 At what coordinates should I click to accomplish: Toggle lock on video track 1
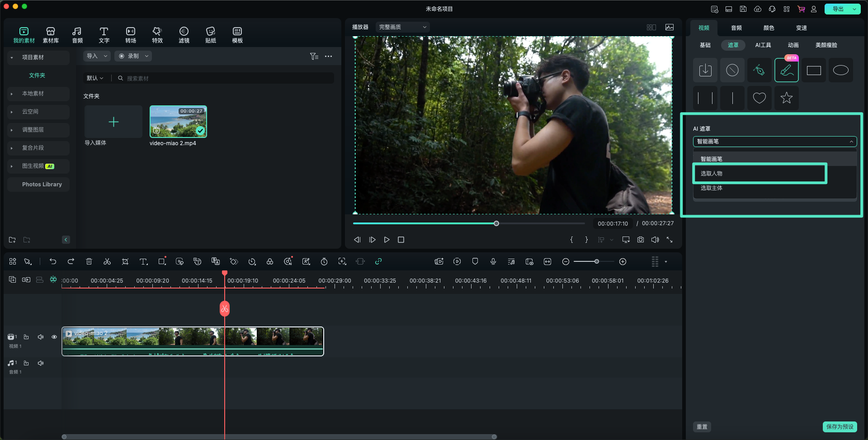[x=26, y=337]
